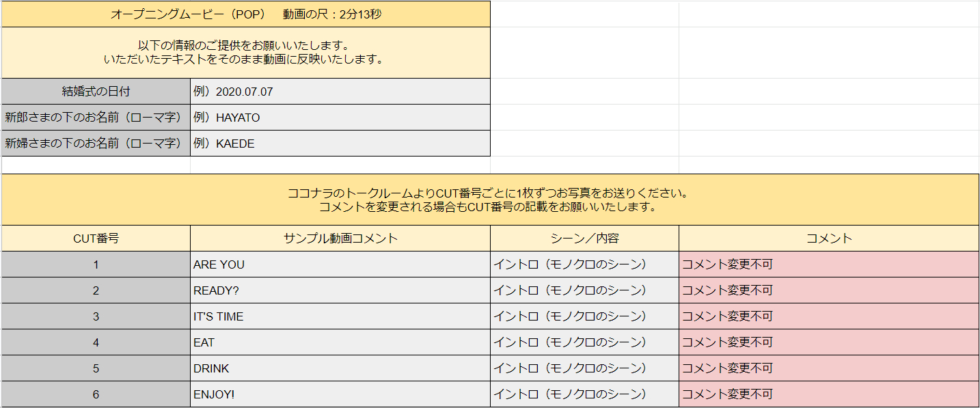
Task: Select CUT number cell '3'
Action: [96, 316]
